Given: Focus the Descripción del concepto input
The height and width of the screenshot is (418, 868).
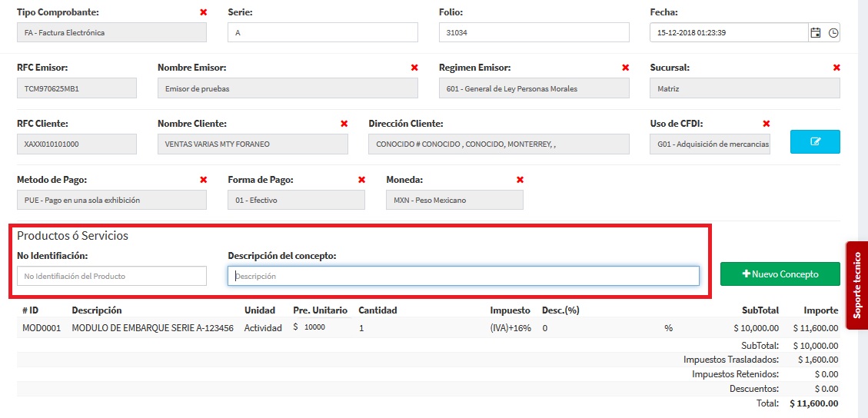Looking at the screenshot, I should point(463,276).
